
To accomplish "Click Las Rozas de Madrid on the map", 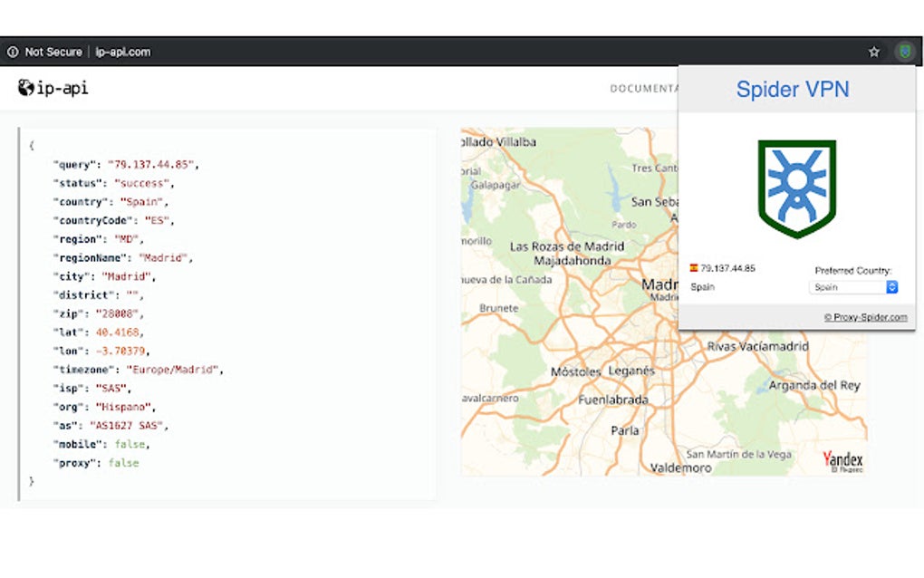I will [567, 246].
